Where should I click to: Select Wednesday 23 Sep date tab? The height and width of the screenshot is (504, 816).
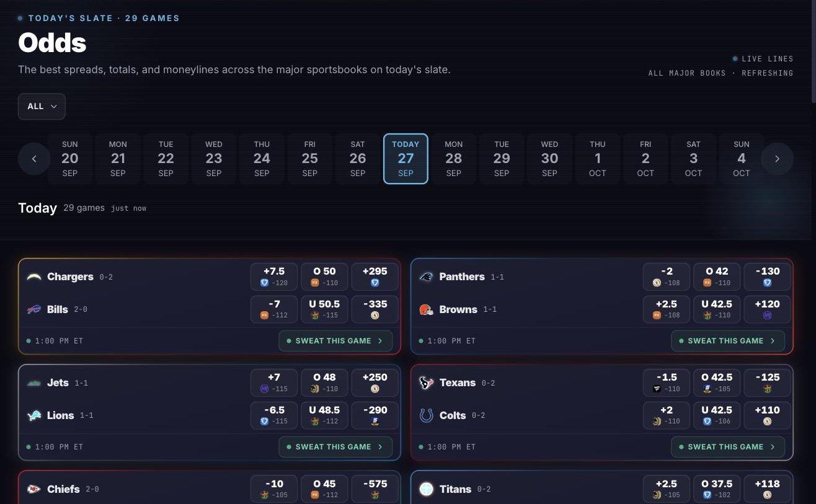[214, 159]
